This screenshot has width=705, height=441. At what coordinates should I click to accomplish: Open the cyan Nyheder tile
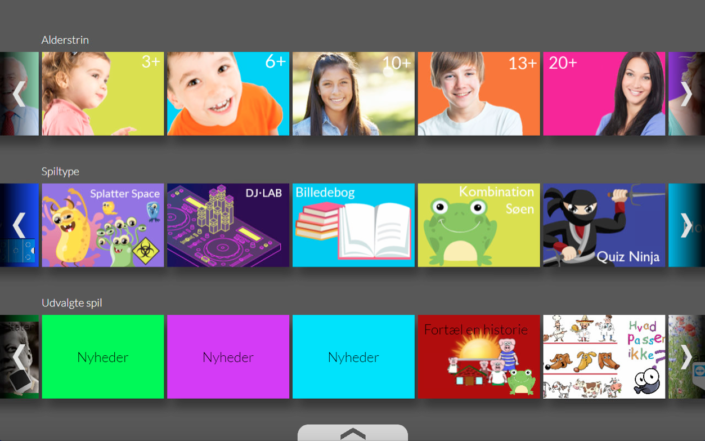(x=353, y=356)
